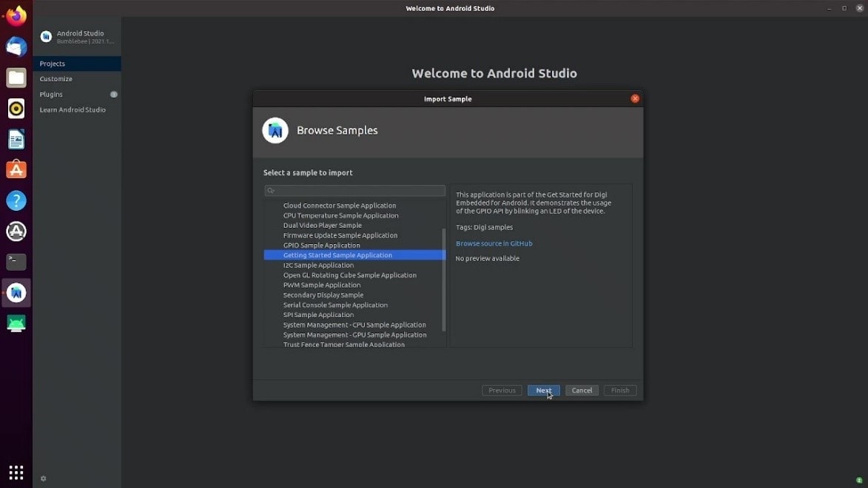Open the settings gear at bottom left

tap(43, 478)
